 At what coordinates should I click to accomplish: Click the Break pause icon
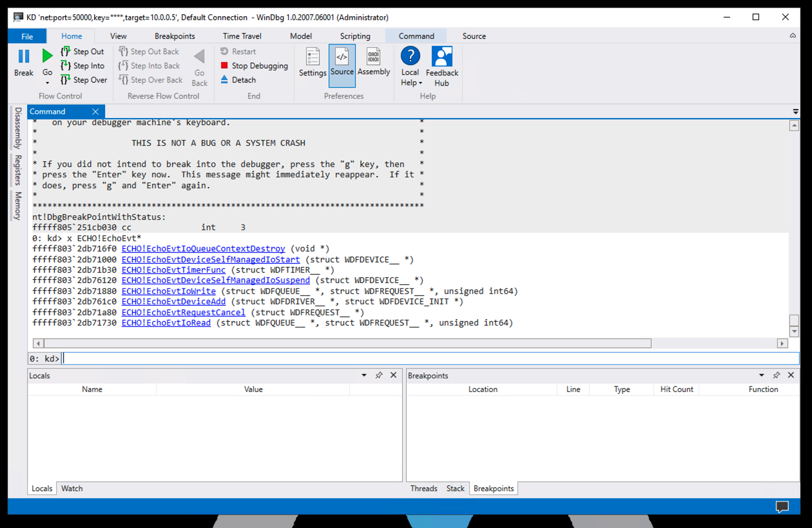point(24,57)
